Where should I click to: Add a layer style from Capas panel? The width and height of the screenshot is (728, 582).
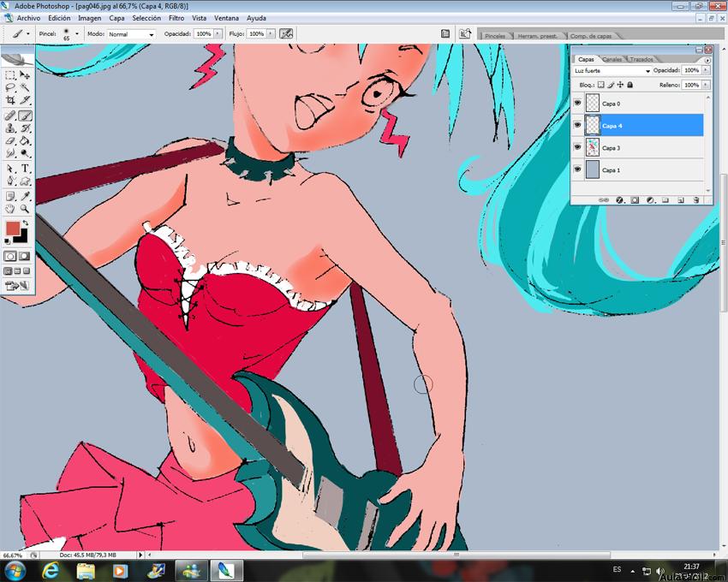tap(619, 200)
